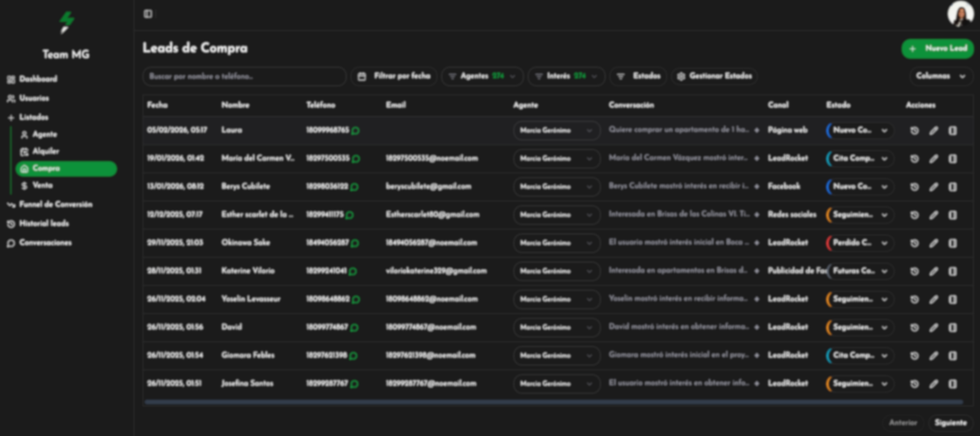The width and height of the screenshot is (980, 436).
Task: Go to next page with Siguiente
Action: (950, 423)
